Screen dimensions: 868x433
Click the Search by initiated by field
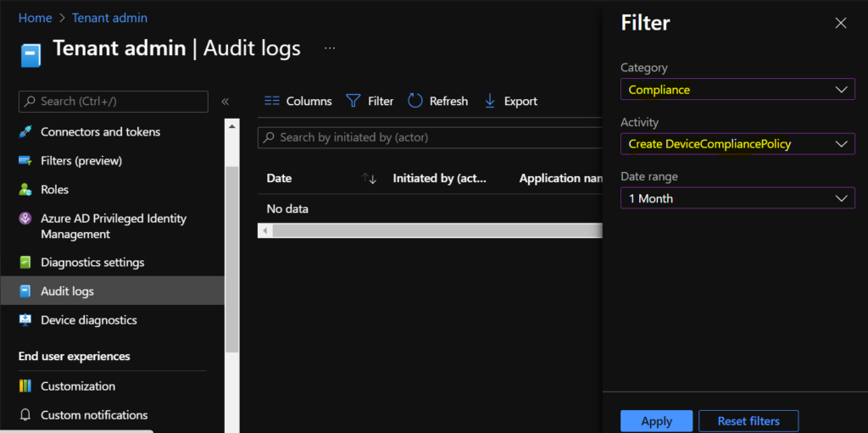(x=430, y=137)
